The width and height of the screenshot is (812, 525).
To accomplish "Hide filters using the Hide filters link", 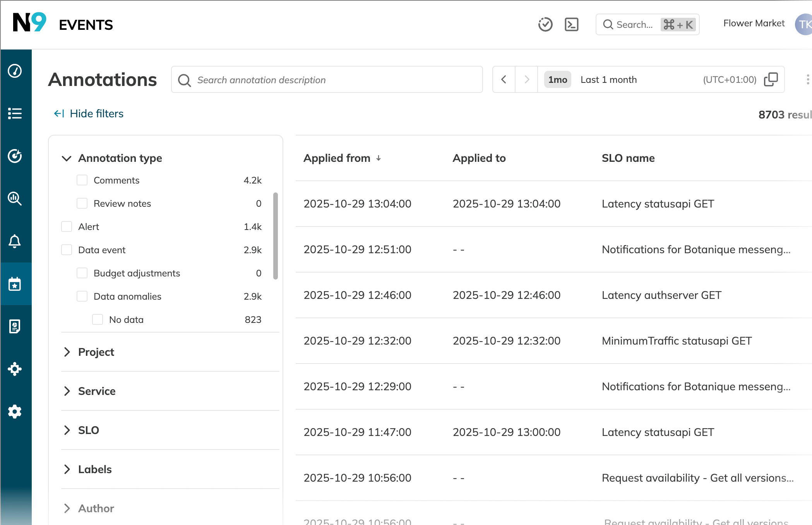I will (x=88, y=113).
